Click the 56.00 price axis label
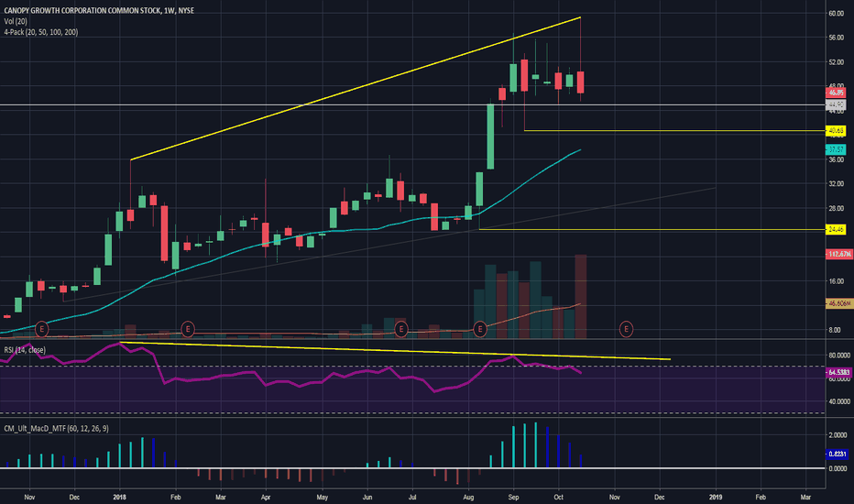Viewport: 854px width, 504px height. [x=836, y=38]
